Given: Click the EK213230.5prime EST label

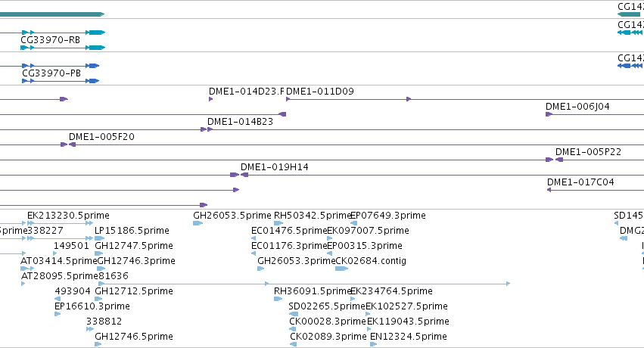Looking at the screenshot, I should click(x=68, y=216).
